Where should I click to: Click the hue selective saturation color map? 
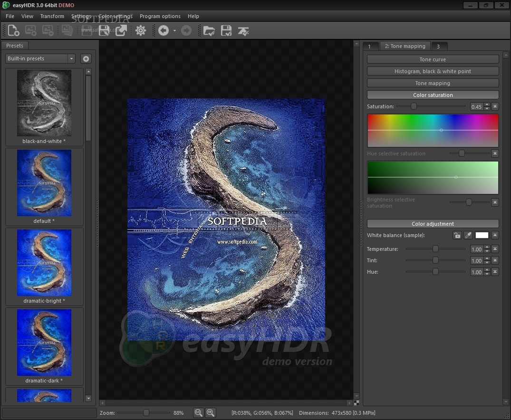(433, 130)
